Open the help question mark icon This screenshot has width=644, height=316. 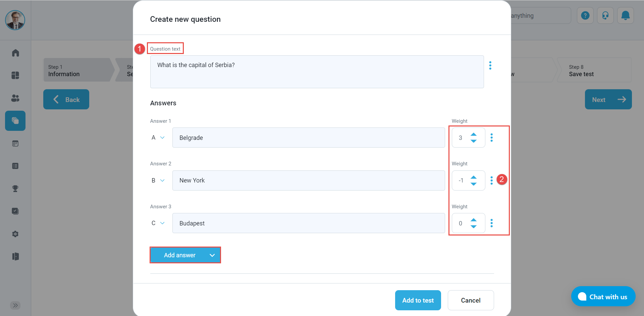(x=585, y=16)
